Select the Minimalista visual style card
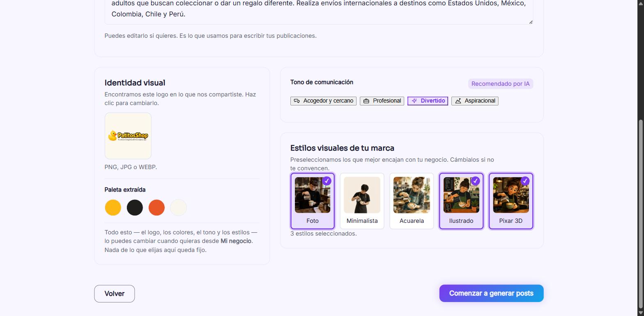 click(362, 201)
